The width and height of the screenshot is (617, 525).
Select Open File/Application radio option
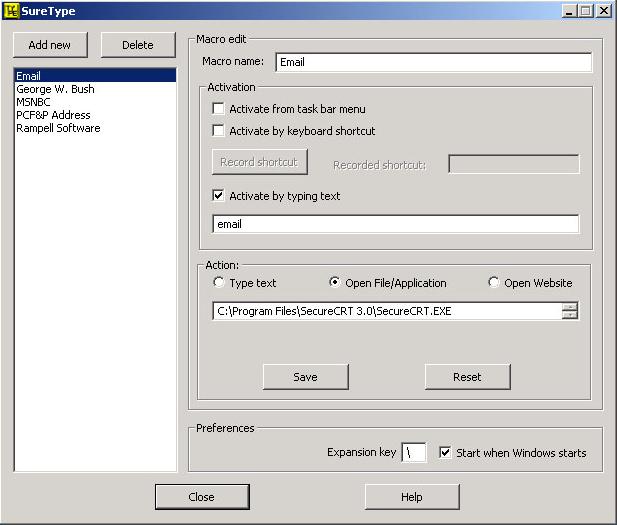tap(334, 282)
